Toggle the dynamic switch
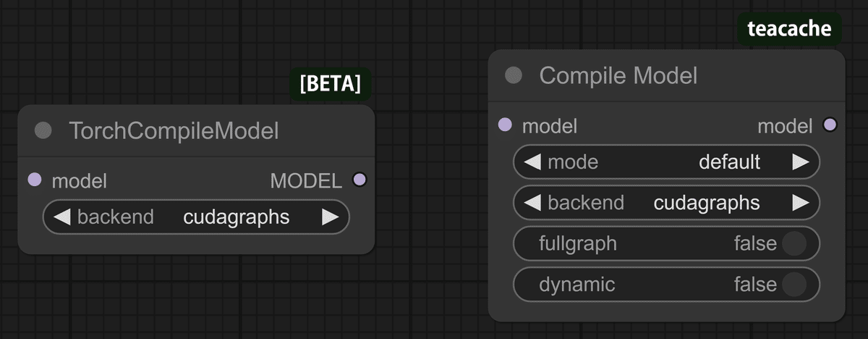The height and width of the screenshot is (339, 868). pos(793,285)
